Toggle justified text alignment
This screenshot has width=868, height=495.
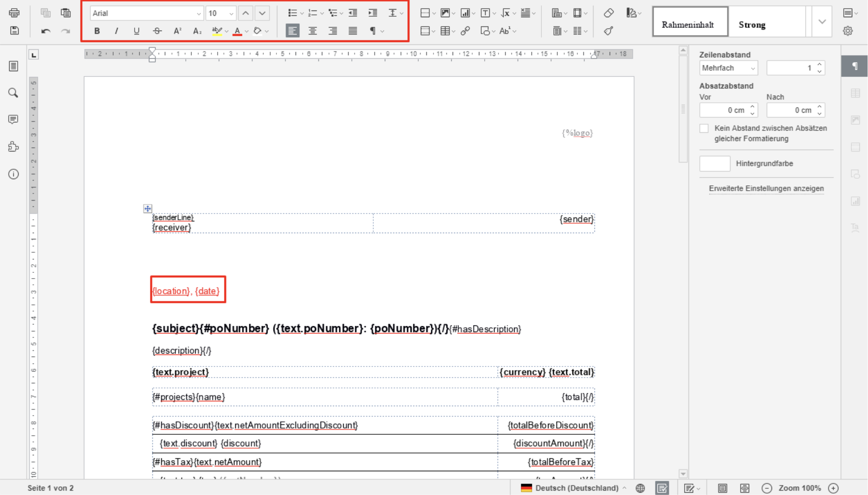(x=353, y=31)
